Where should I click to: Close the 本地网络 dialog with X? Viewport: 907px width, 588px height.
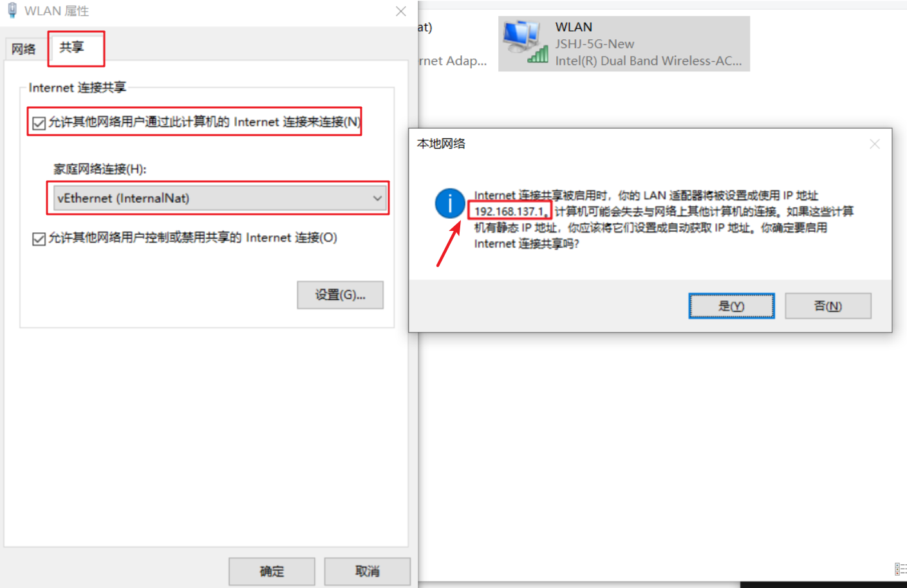(874, 144)
